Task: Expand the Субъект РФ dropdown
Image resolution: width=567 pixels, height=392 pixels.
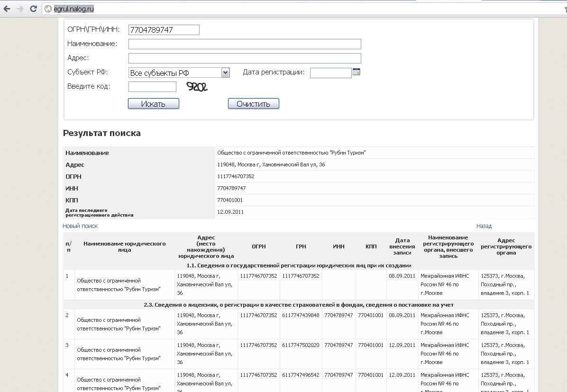Action: click(225, 73)
